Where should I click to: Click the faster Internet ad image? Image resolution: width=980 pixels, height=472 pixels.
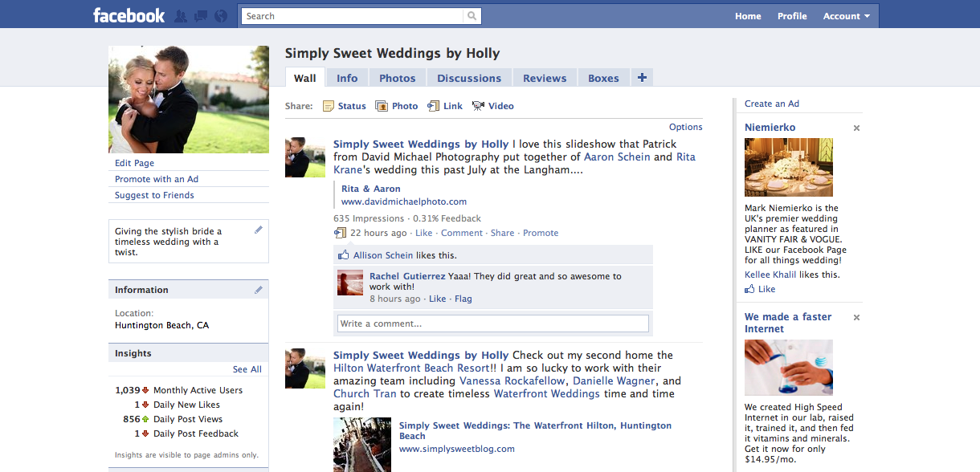789,368
